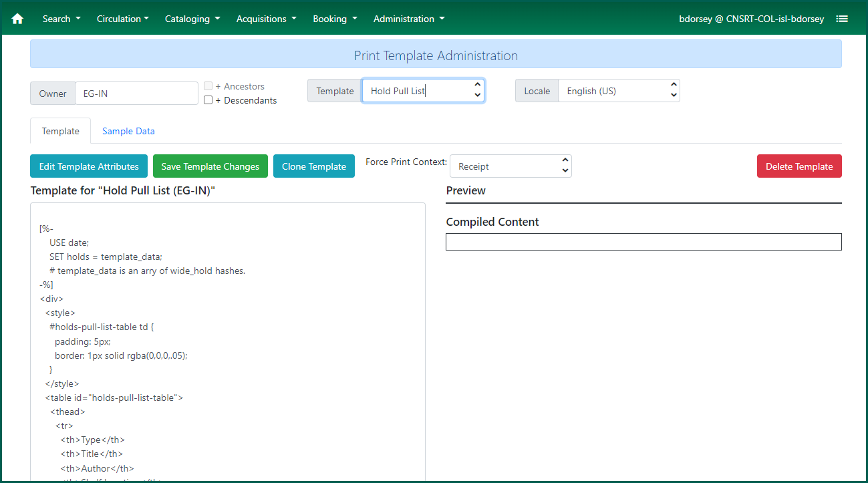Click the Clone Template button
This screenshot has width=868, height=483.
tap(314, 166)
